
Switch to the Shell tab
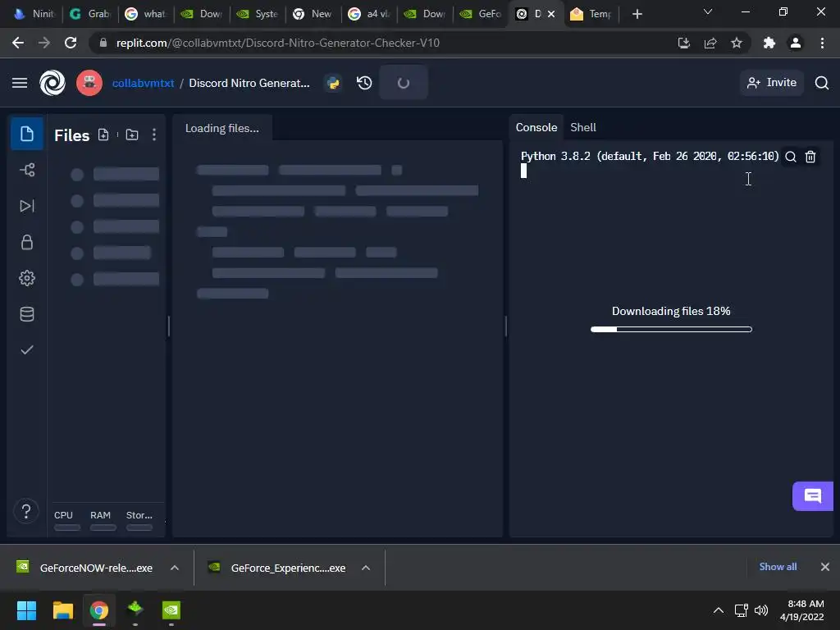(583, 127)
